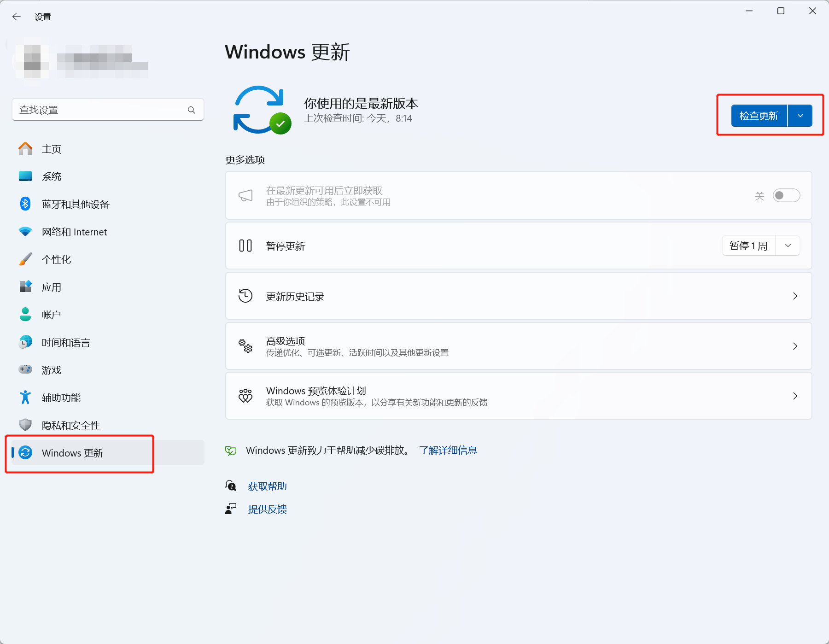
Task: Click the Bluetooth icon in sidebar
Action: (25, 204)
